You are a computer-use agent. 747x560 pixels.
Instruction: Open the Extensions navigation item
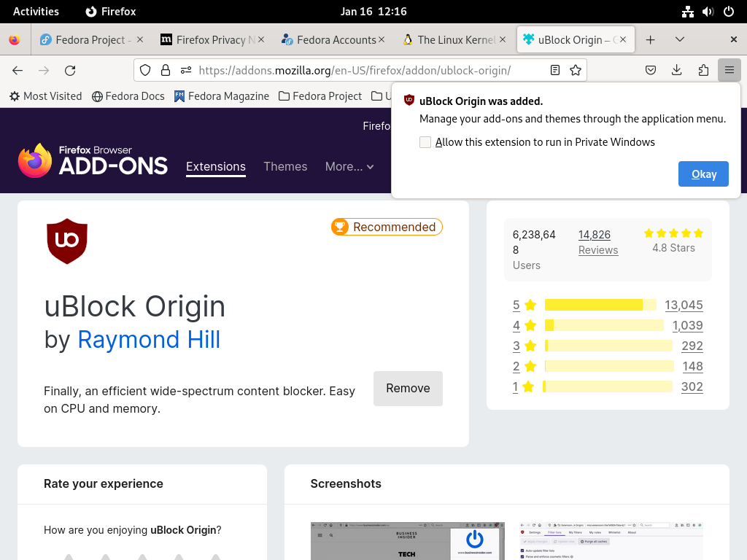216,167
